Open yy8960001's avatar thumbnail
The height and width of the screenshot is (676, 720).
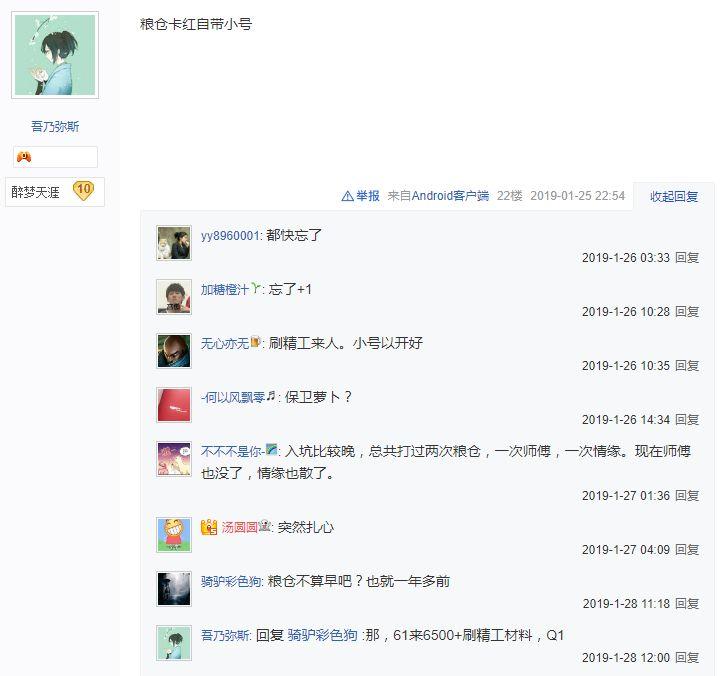click(x=174, y=243)
